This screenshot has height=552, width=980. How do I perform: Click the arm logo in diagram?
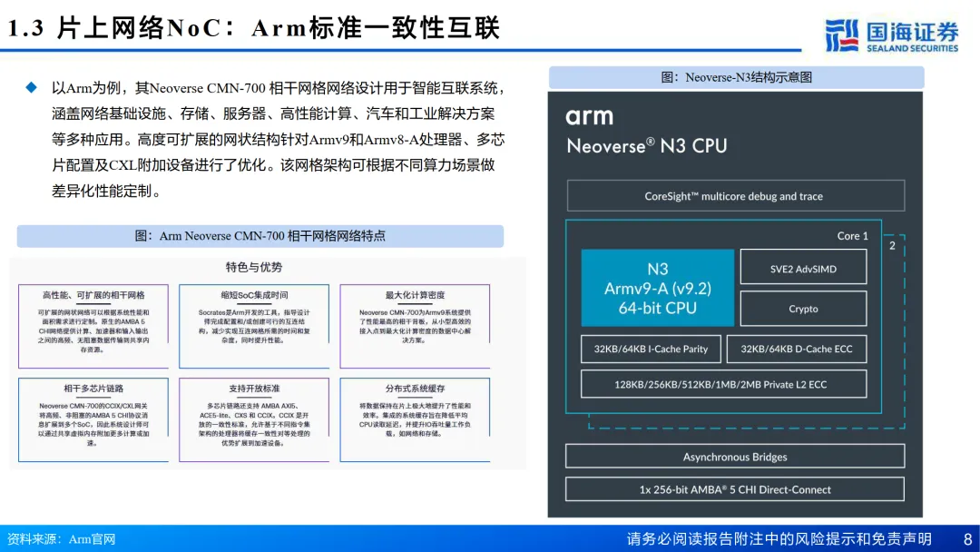(x=590, y=117)
